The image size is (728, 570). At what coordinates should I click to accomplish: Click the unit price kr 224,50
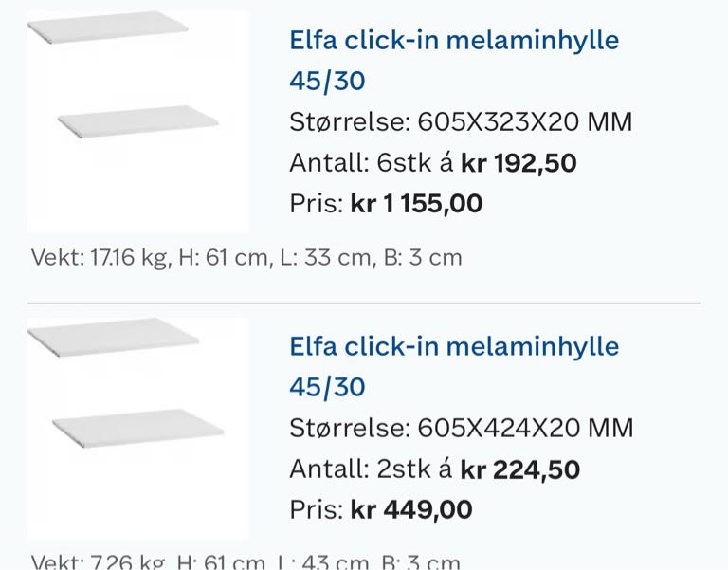coord(520,469)
